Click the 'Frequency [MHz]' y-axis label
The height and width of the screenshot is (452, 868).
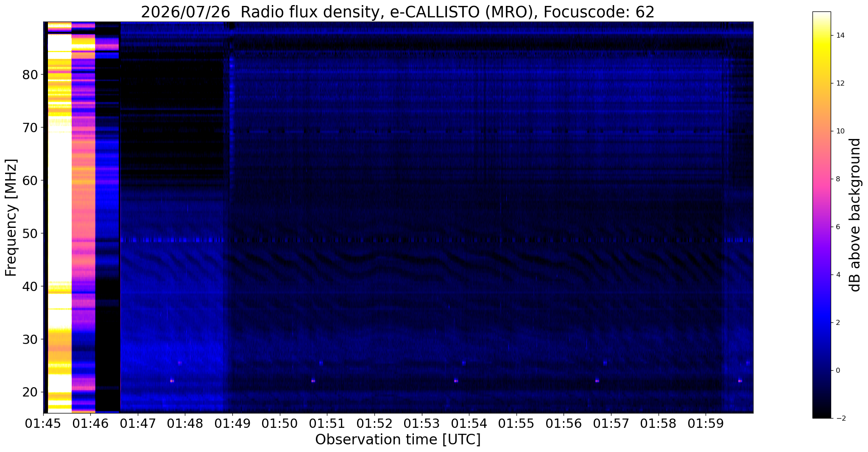tap(11, 217)
